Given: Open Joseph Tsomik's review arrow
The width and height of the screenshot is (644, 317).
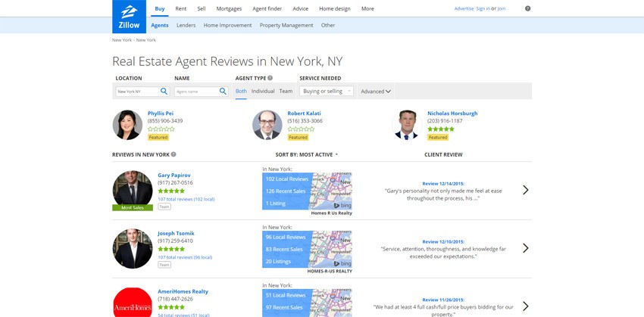Looking at the screenshot, I should 525,248.
